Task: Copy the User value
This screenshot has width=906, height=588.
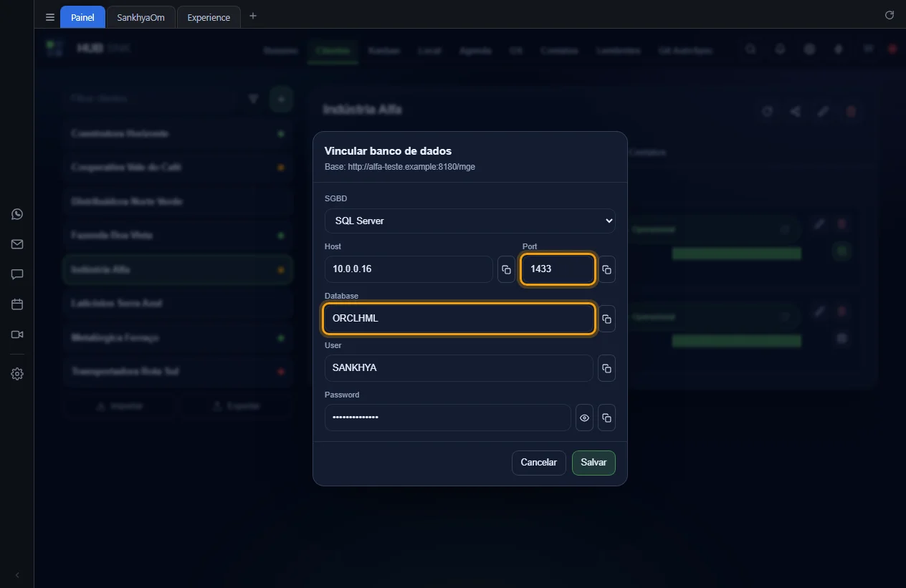Action: [x=606, y=368]
